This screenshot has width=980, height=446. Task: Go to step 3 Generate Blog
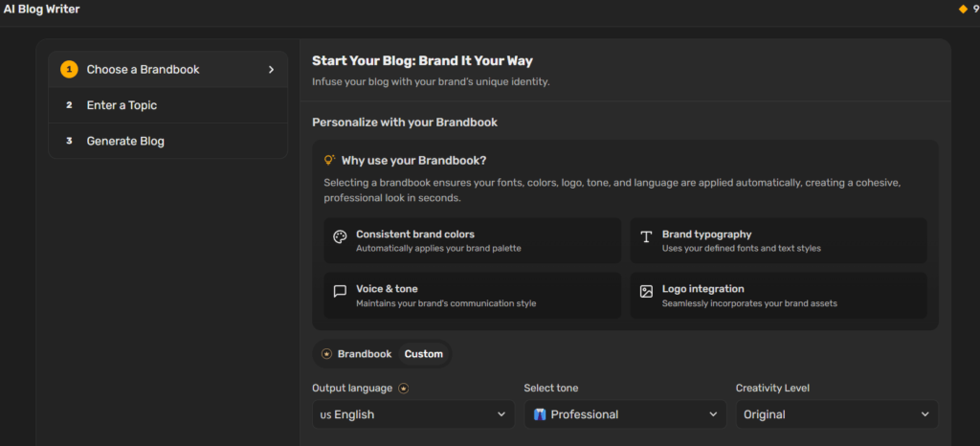168,142
